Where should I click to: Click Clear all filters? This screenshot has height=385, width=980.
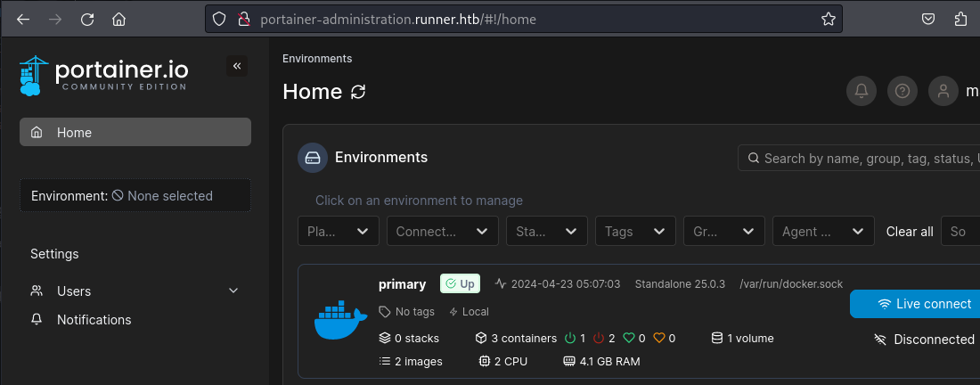910,232
